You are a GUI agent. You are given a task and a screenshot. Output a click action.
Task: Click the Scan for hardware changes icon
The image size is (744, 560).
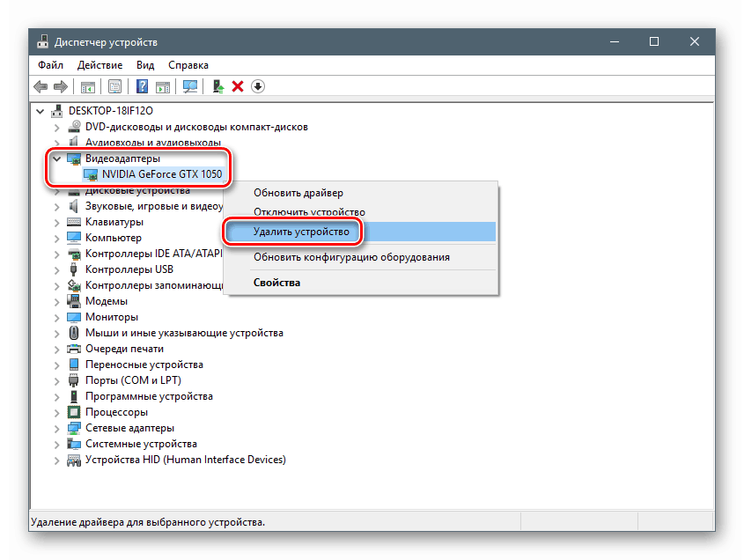tap(188, 86)
